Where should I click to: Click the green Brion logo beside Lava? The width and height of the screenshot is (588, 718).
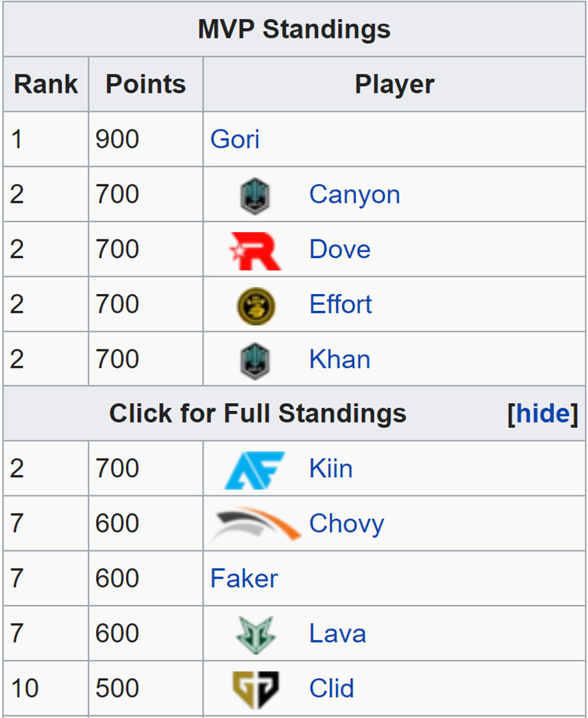(255, 634)
